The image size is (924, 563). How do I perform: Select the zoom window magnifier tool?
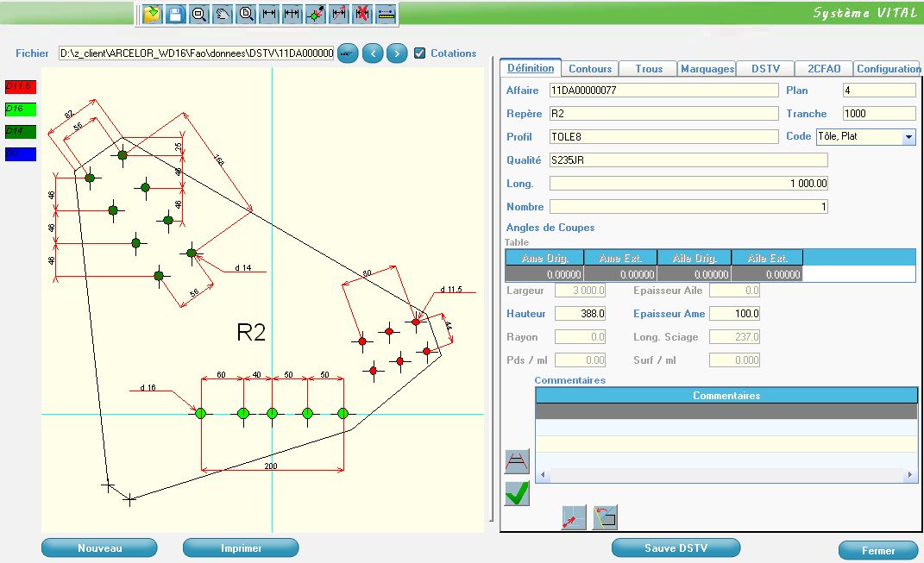(x=199, y=14)
